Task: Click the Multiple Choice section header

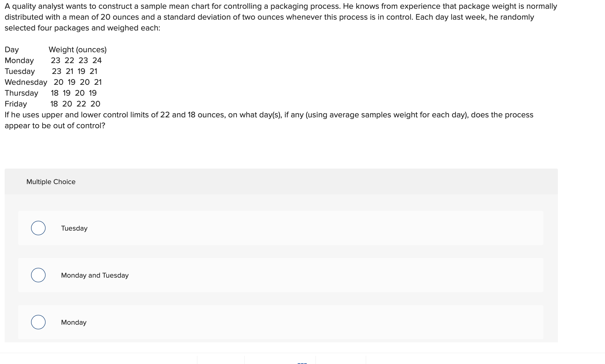Action: click(x=51, y=181)
